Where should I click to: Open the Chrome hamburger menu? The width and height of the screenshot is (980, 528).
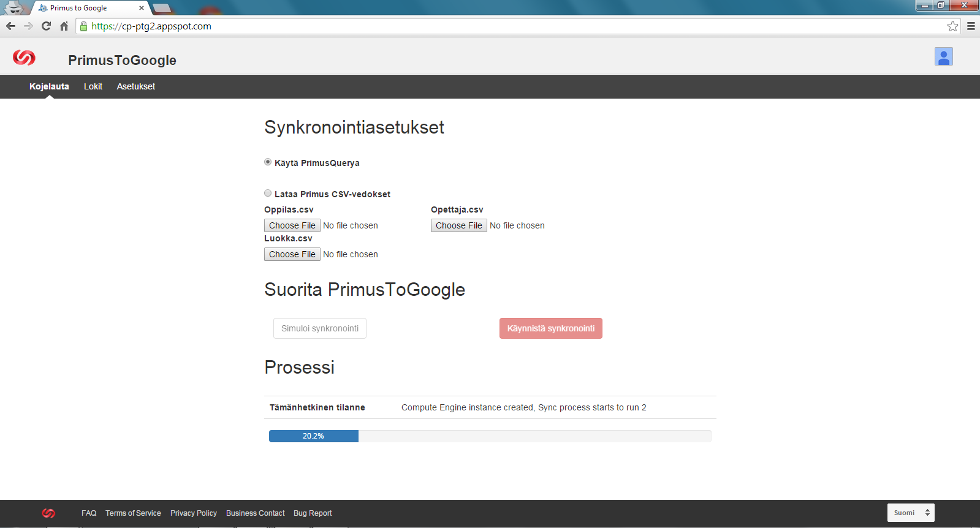[971, 26]
